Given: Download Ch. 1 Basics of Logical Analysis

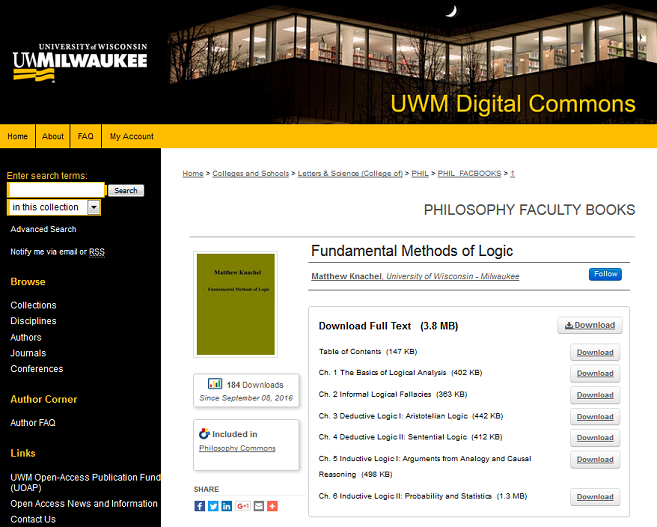Looking at the screenshot, I should (x=595, y=373).
